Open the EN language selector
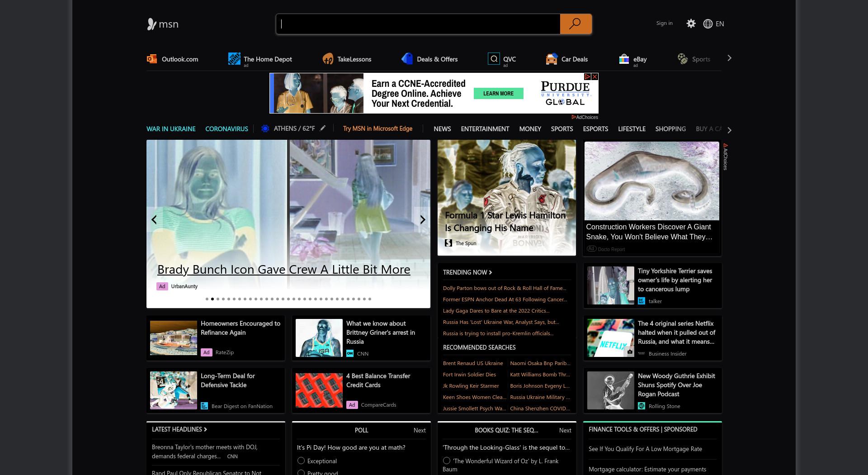The height and width of the screenshot is (475, 868). 720,24
